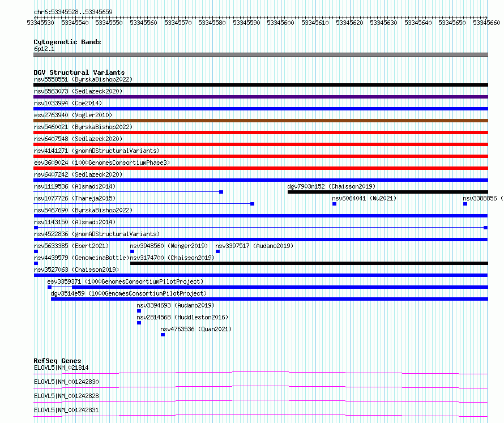This screenshot has width=504, height=423.
Task: Click ruler position 53345600
Action: click(281, 23)
